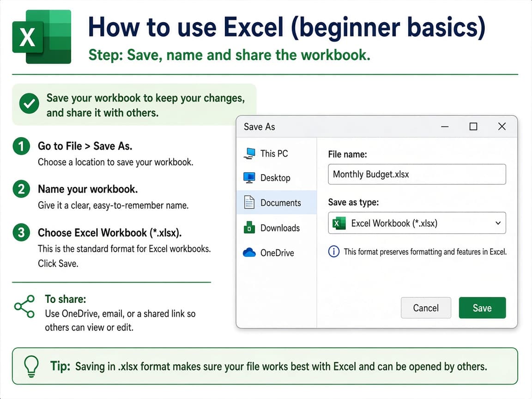Viewport: 532px width, 399px height.
Task: Click the share icon next to To share
Action: (x=24, y=306)
